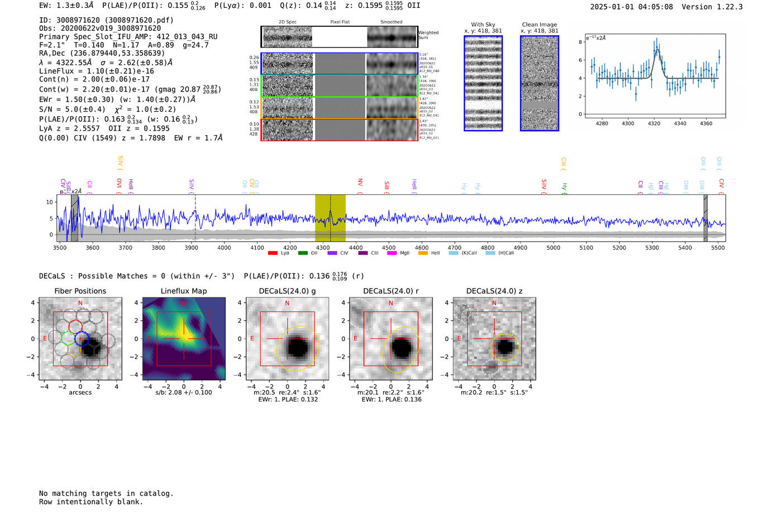Click the 'Obs: 20200622v019_3008971620' line
782x532 pixels.
coord(100,28)
